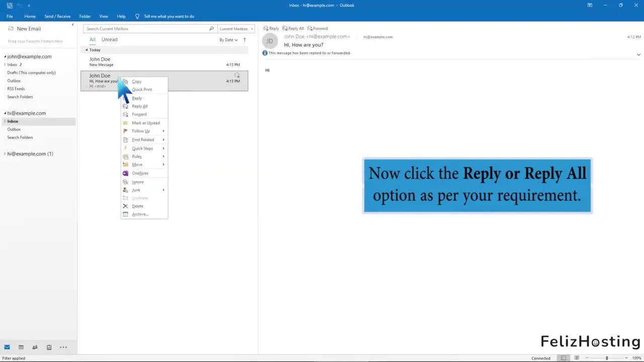This screenshot has width=644, height=362.
Task: Expand the Quick Steps submenu
Action: (x=144, y=148)
